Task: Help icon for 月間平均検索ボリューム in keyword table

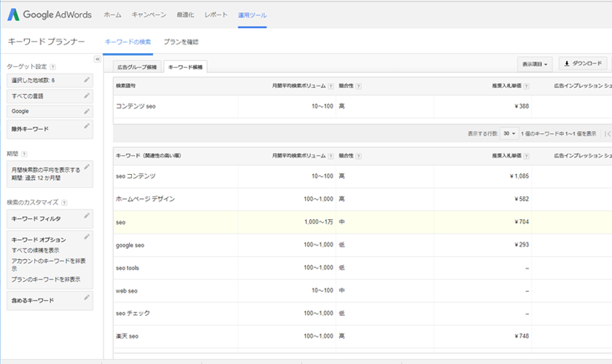Action: click(331, 156)
